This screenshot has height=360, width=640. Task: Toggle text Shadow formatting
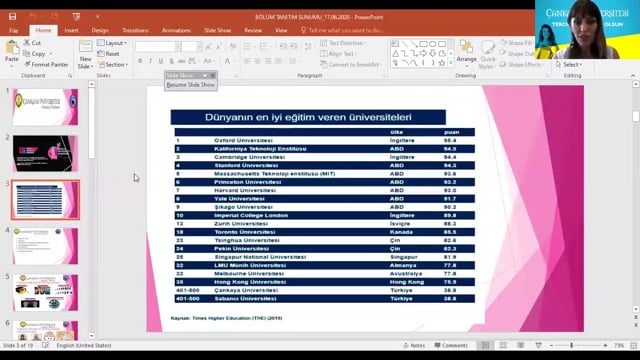click(171, 61)
